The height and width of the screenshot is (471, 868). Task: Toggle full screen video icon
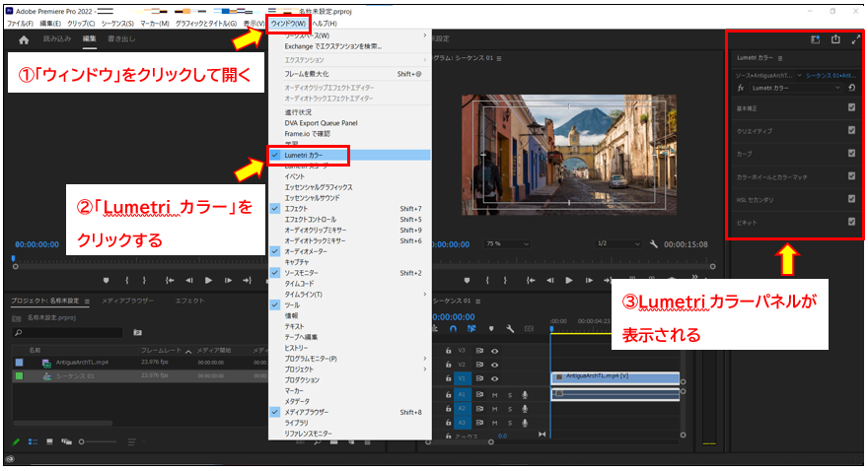click(856, 39)
